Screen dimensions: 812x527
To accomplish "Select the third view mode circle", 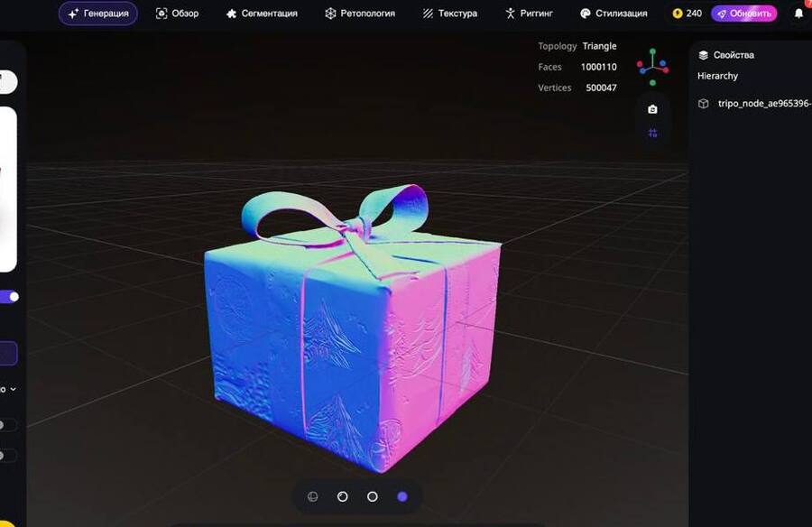I will tap(373, 496).
